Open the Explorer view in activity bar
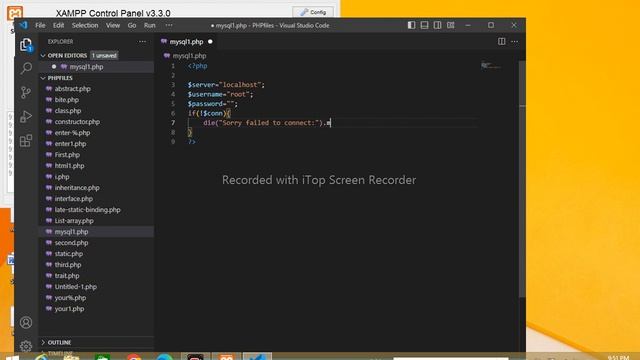This screenshot has height=360, width=640. coord(26,44)
